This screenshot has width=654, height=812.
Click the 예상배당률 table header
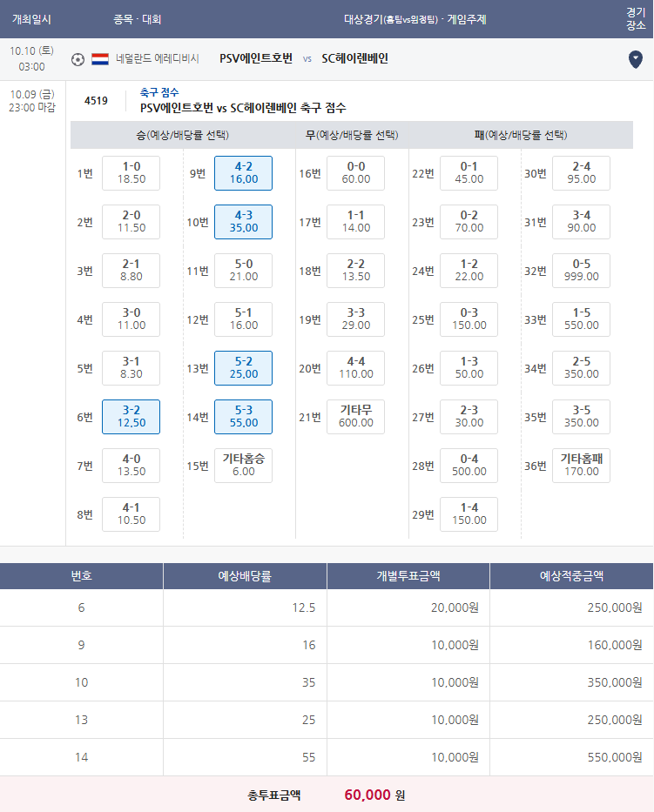245,576
